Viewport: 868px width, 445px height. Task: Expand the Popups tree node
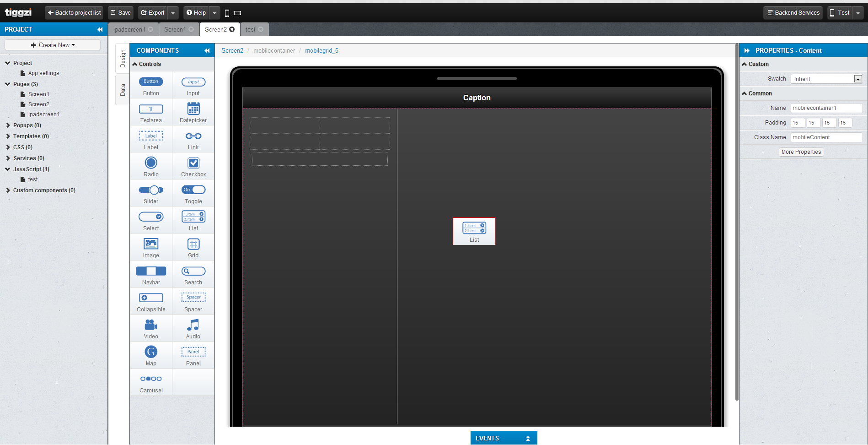coord(8,125)
